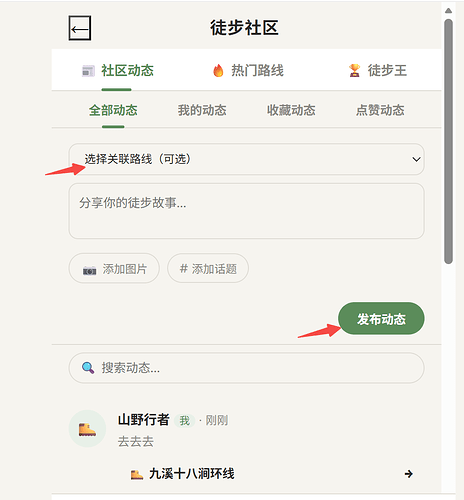This screenshot has height=500, width=464.
Task: Click the 发布动态 button
Action: [x=381, y=319]
